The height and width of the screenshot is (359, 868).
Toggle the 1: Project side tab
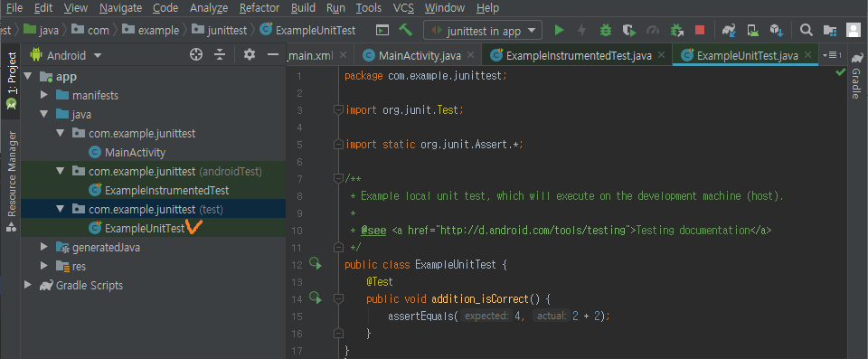[x=11, y=80]
